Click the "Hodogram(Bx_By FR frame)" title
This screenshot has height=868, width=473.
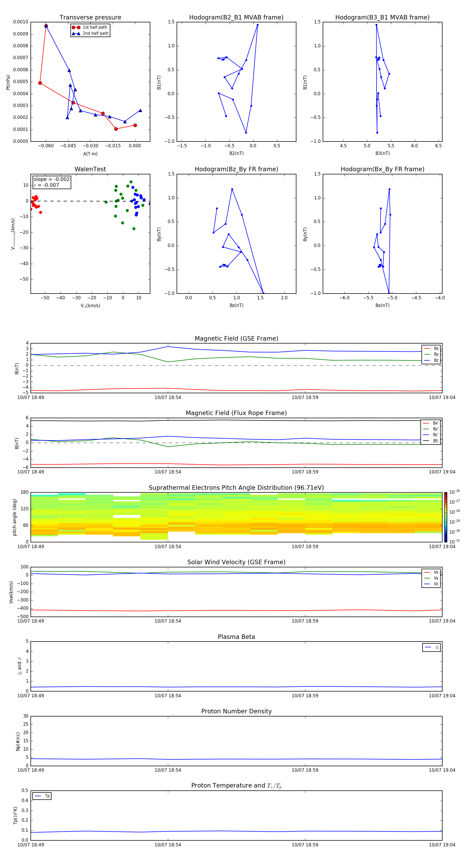[382, 169]
